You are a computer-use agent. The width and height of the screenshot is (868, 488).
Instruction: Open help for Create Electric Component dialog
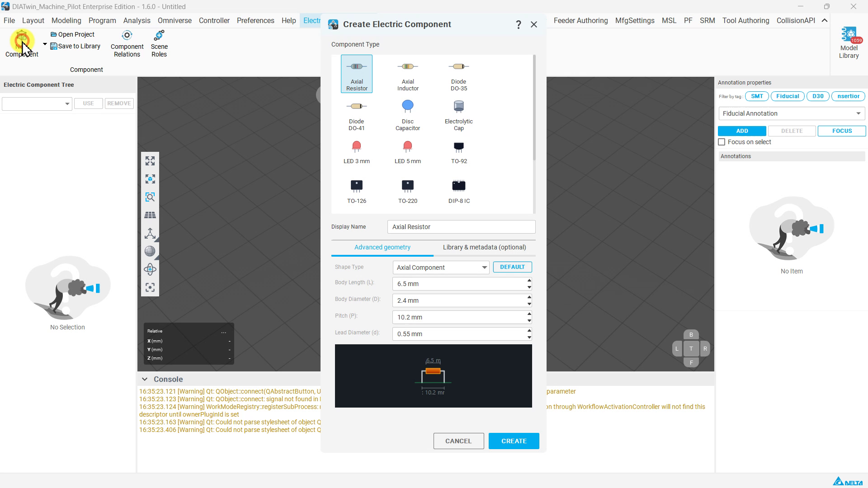(x=519, y=24)
